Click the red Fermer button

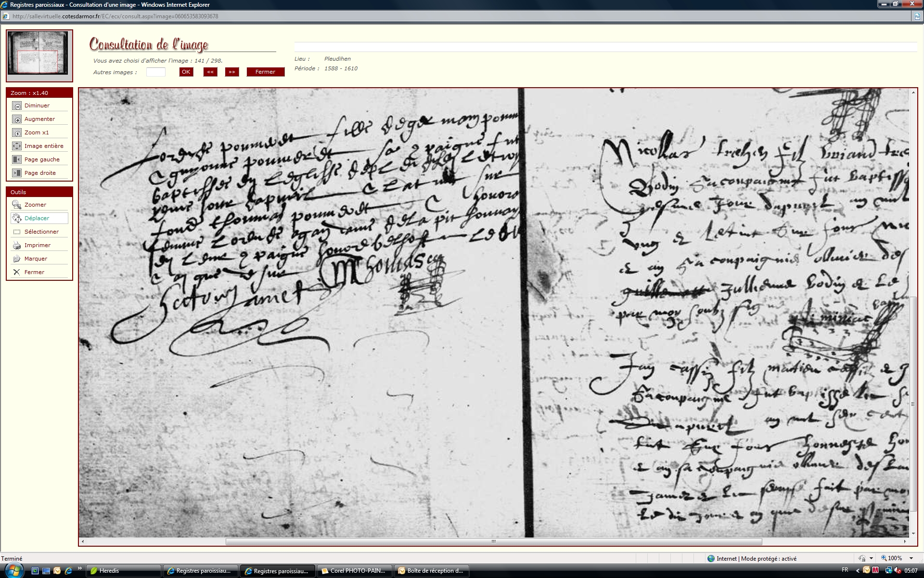tap(265, 72)
